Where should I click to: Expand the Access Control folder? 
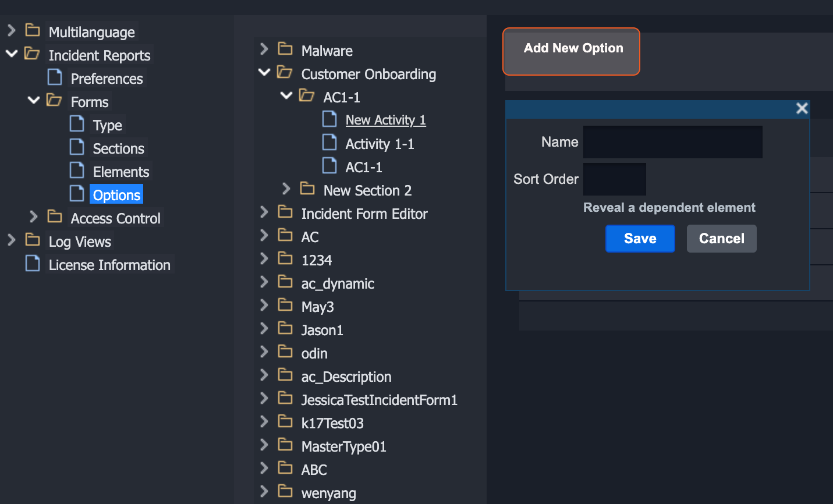[34, 217]
